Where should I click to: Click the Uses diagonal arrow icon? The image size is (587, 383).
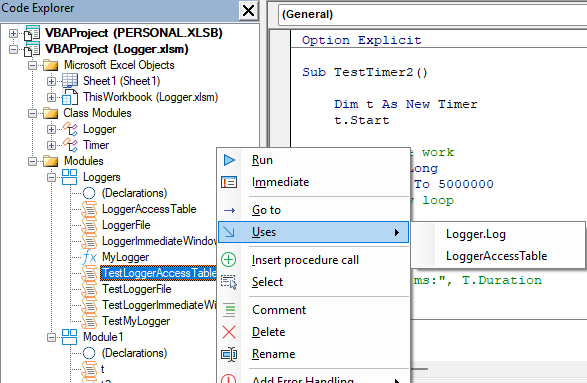(x=229, y=232)
